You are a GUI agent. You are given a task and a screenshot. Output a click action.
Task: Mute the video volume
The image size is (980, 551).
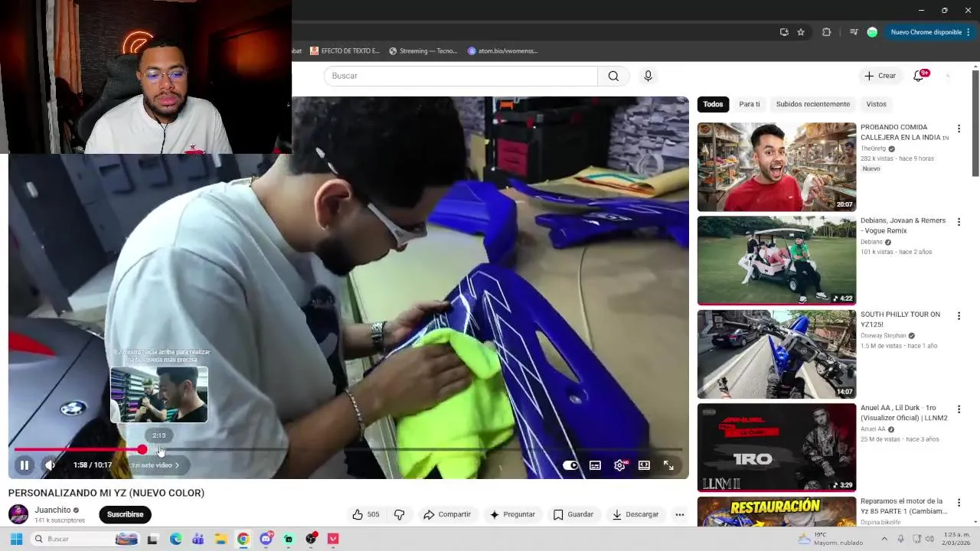[x=50, y=465]
